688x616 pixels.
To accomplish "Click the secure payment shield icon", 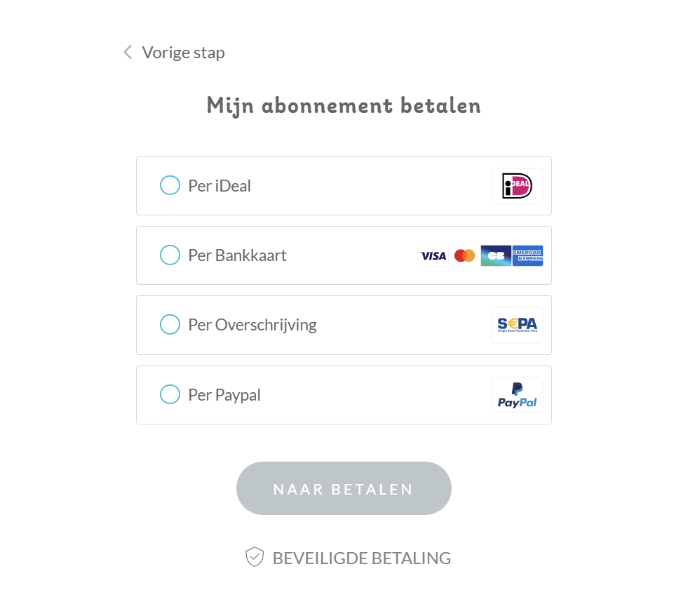I will tap(255, 557).
